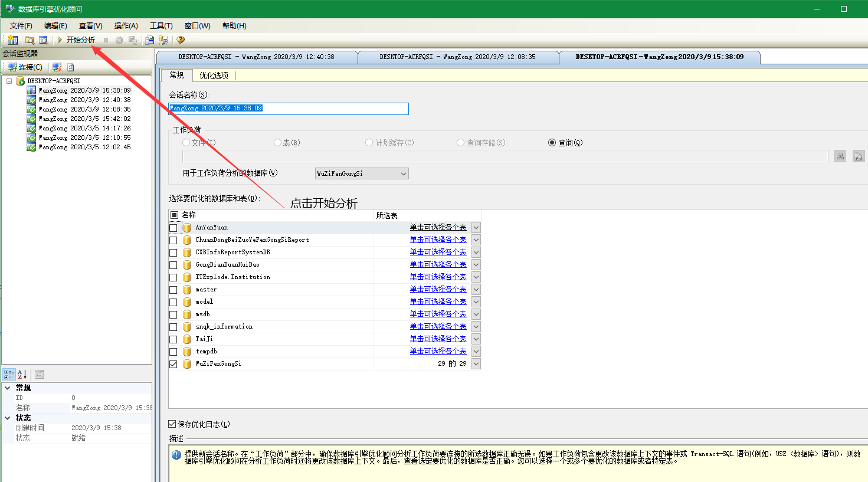Image resolution: width=868 pixels, height=482 pixels.
Task: Open the table selection dropdown for tempdb
Action: click(x=476, y=350)
